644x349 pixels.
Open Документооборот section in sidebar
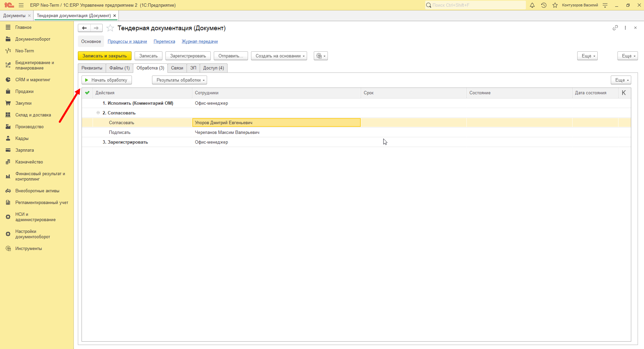point(33,39)
